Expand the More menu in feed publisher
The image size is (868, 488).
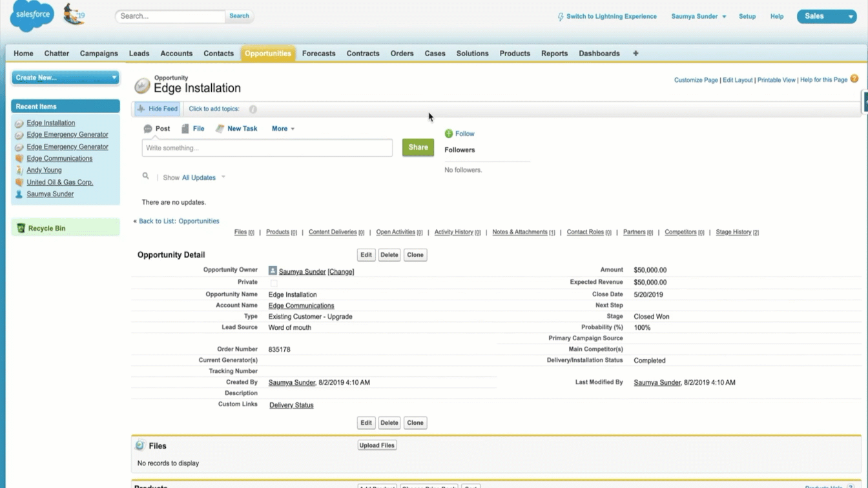[283, 128]
